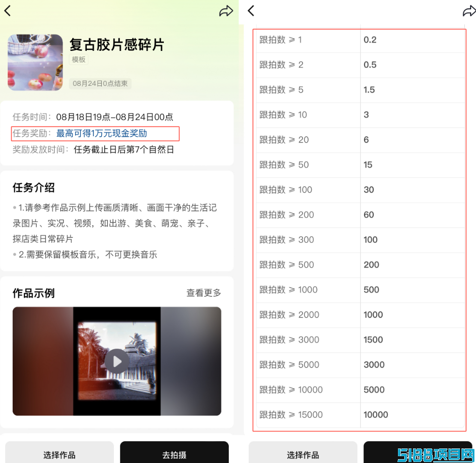Viewport: 476px width, 463px height.
Task: Tap the share icon on the left task screen
Action: tap(226, 11)
